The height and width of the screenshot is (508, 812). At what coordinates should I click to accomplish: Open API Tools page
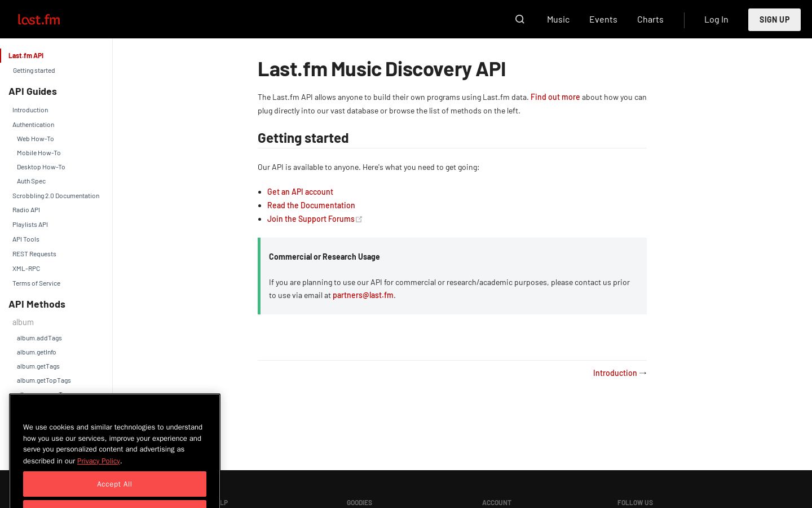pos(26,239)
